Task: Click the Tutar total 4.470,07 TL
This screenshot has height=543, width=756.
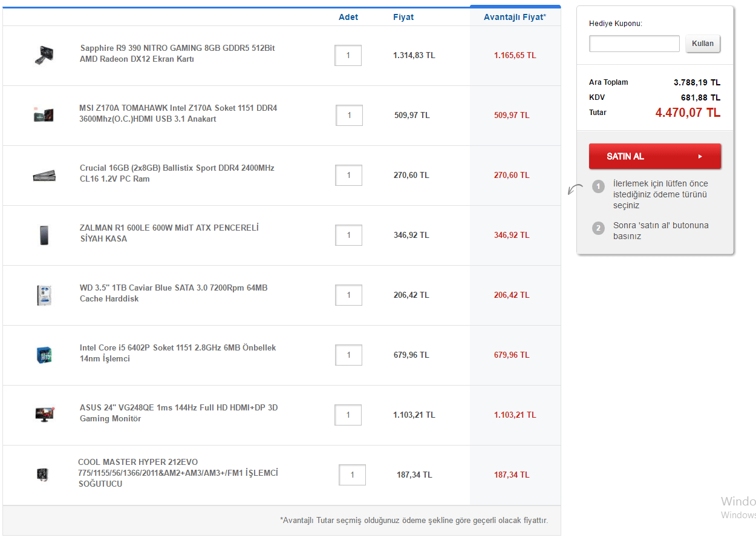Action: [x=688, y=113]
